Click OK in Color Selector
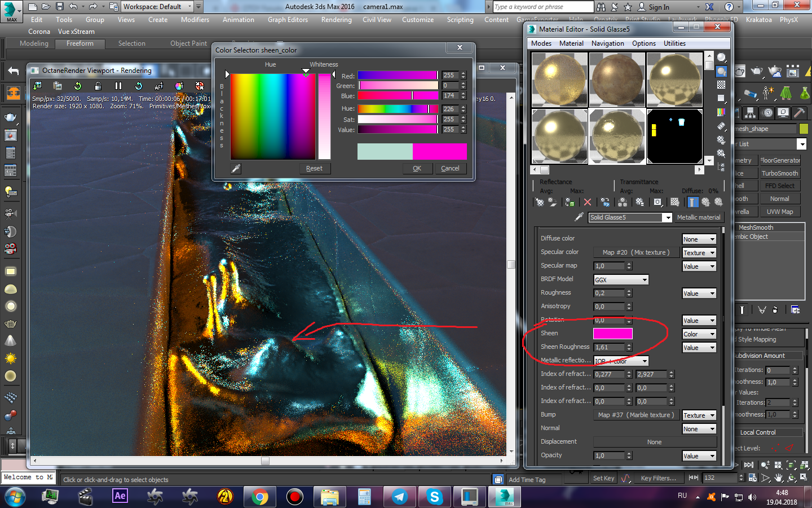Image resolution: width=812 pixels, height=508 pixels. [417, 168]
